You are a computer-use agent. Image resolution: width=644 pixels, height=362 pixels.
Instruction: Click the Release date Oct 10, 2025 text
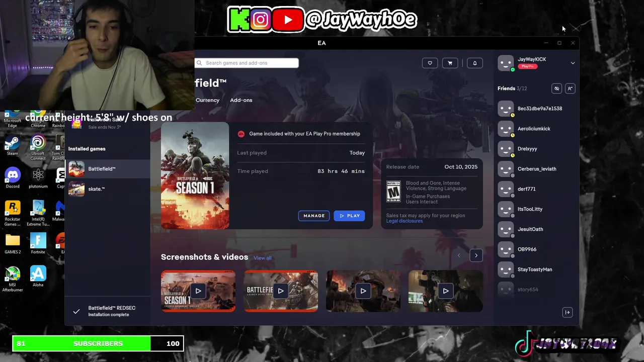461,167
